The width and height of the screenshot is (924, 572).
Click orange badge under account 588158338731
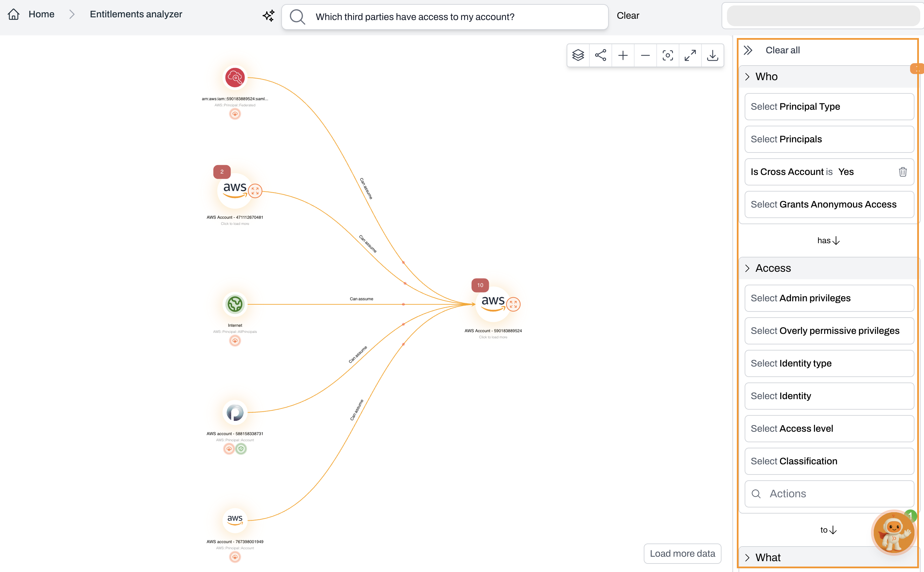click(229, 449)
